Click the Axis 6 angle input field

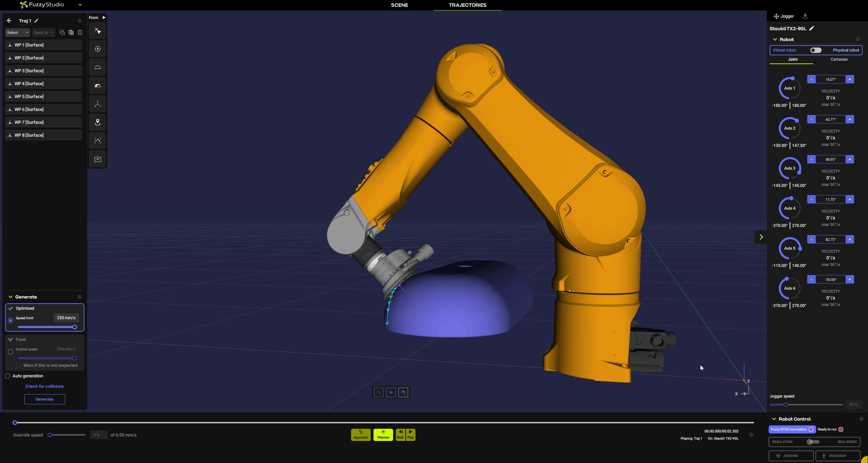tap(831, 279)
